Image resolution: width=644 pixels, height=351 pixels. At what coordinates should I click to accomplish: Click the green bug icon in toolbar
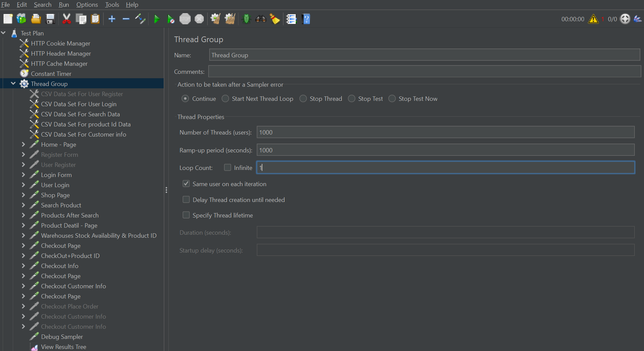pos(246,19)
